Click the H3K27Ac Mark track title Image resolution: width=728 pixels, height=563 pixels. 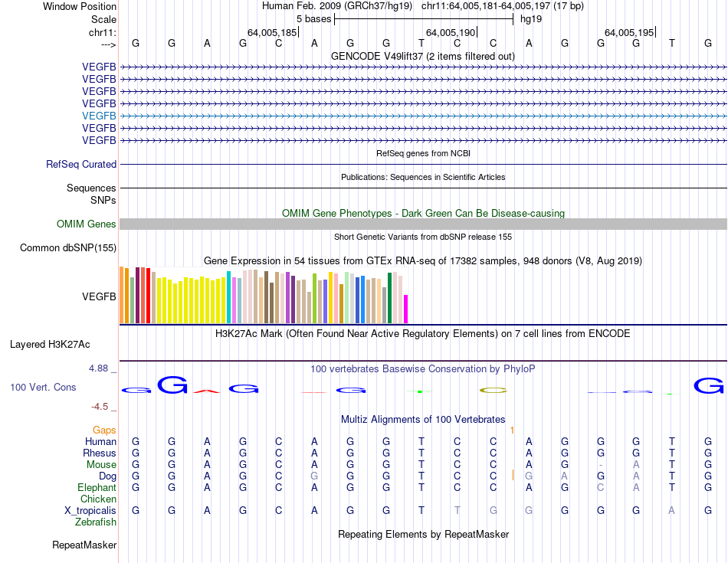coord(423,334)
